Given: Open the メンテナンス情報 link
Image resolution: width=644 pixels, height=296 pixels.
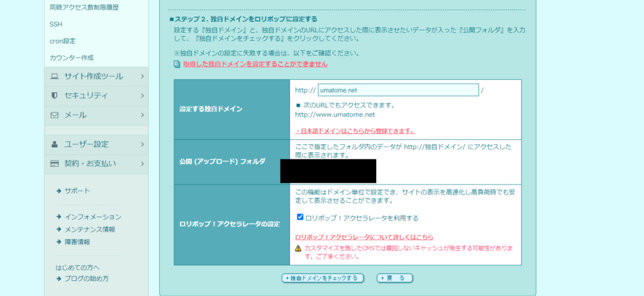Looking at the screenshot, I should [x=89, y=229].
